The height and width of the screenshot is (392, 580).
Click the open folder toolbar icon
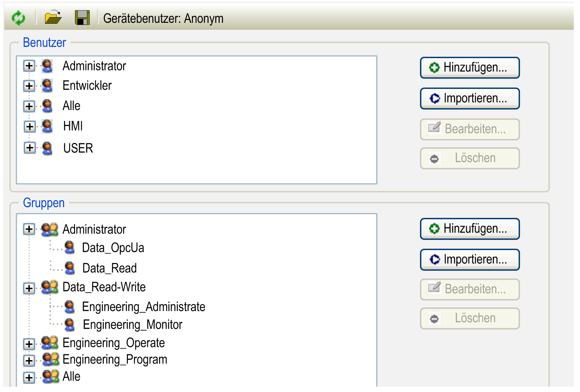pos(53,17)
